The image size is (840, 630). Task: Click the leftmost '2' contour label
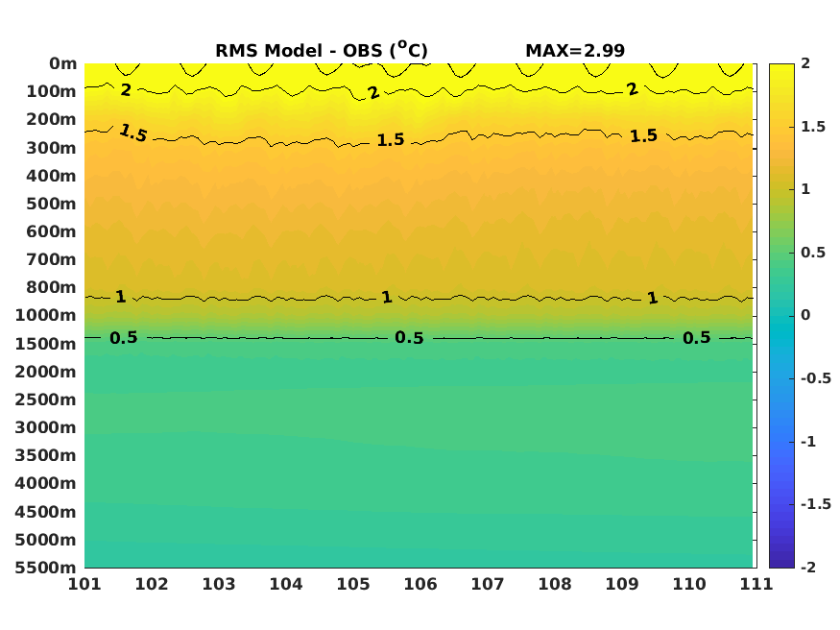[126, 89]
